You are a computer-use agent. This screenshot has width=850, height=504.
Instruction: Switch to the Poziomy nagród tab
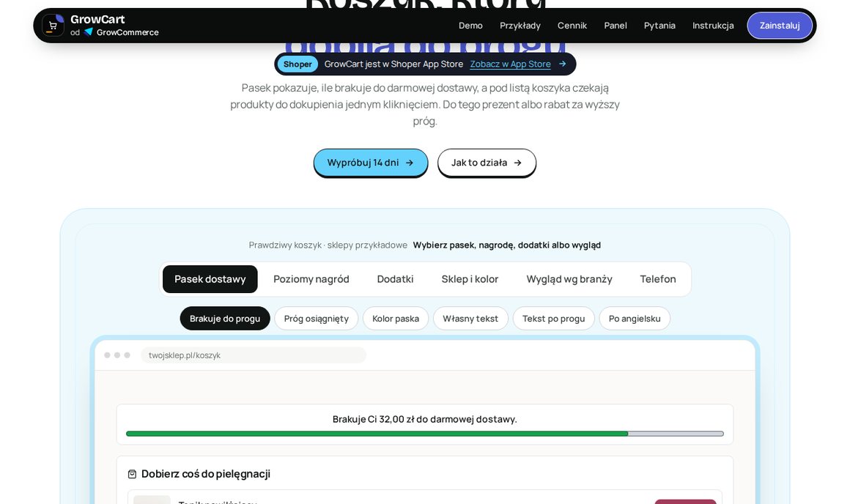coord(311,279)
